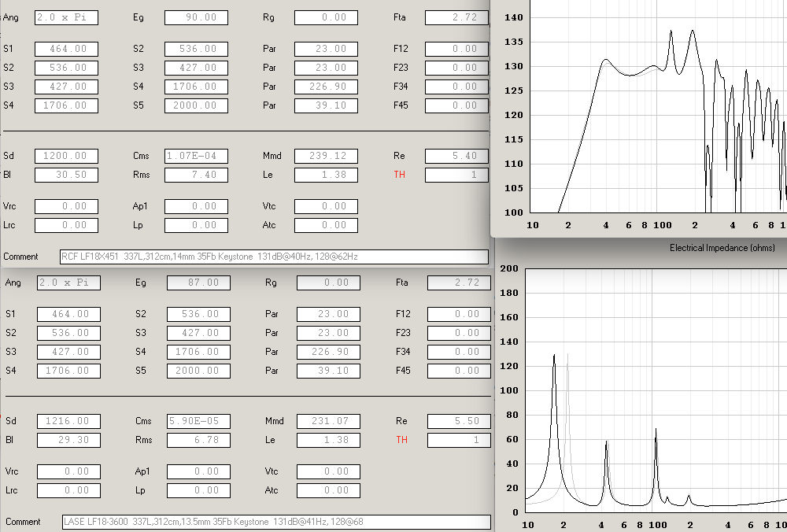Edit the S5 field in the LASE window

199,371
